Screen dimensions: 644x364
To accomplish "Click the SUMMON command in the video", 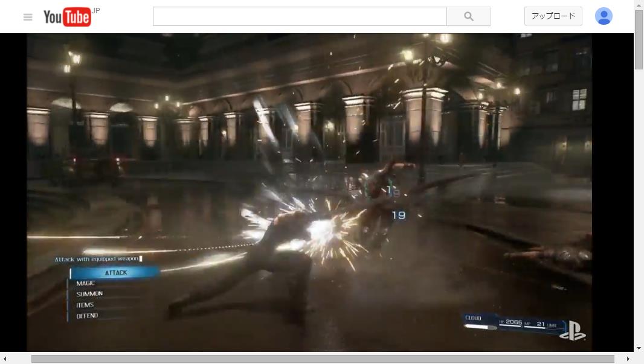I will point(89,294).
